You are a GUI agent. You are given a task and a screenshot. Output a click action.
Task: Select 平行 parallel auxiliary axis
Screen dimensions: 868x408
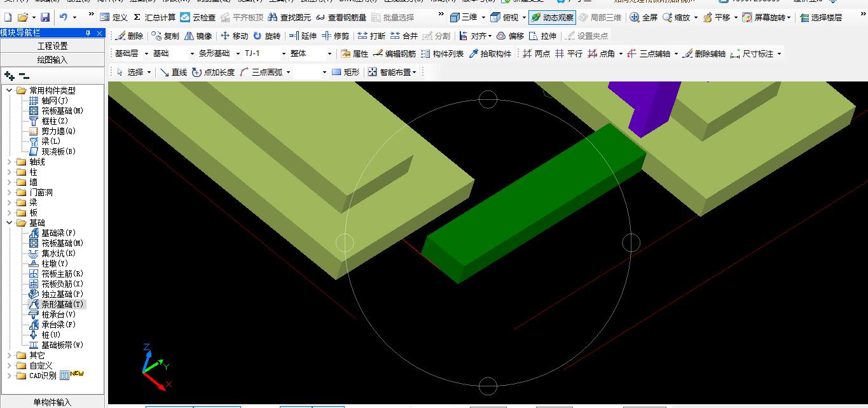[x=568, y=53]
